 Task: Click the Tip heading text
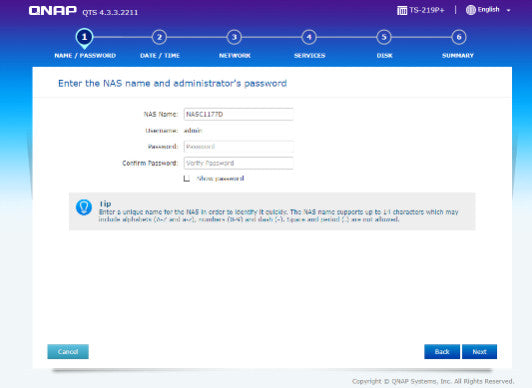tap(105, 203)
